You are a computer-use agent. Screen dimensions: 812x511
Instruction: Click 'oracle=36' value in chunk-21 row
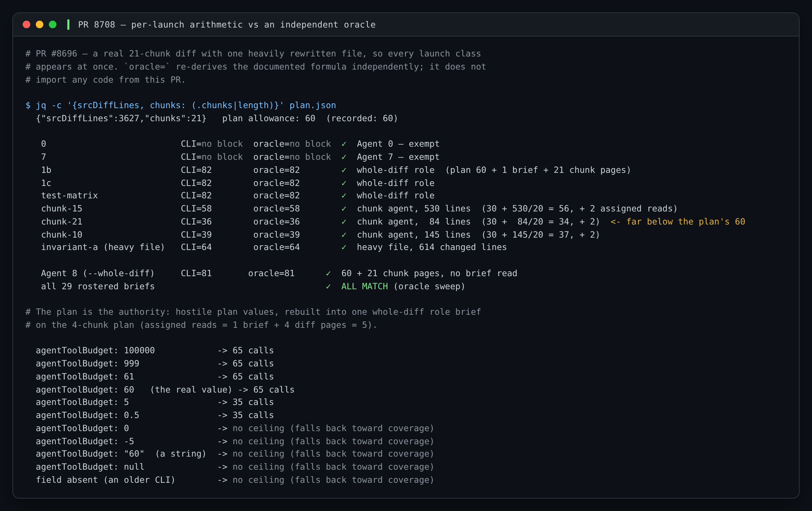coord(276,222)
